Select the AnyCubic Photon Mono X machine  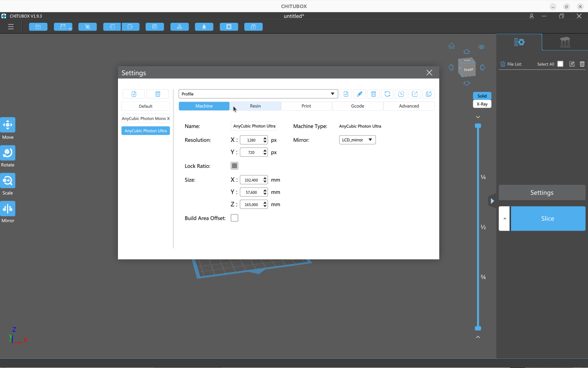[146, 118]
